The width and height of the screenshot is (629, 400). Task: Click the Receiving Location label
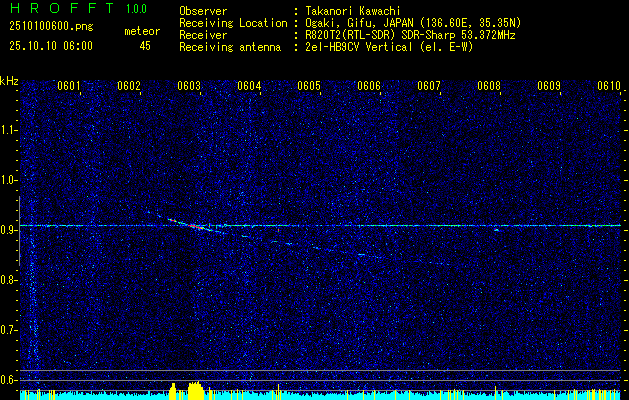tap(233, 23)
